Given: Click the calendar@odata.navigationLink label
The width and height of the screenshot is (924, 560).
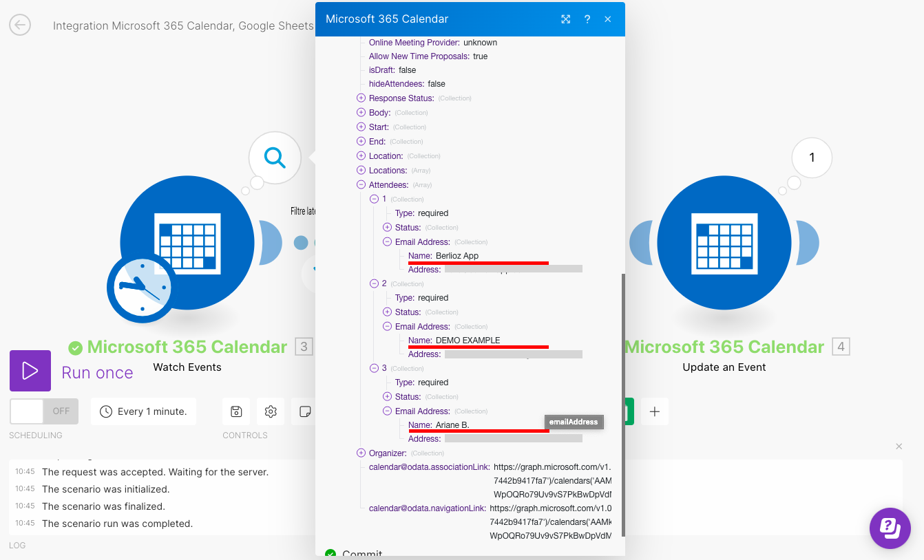Looking at the screenshot, I should pyautogui.click(x=427, y=508).
